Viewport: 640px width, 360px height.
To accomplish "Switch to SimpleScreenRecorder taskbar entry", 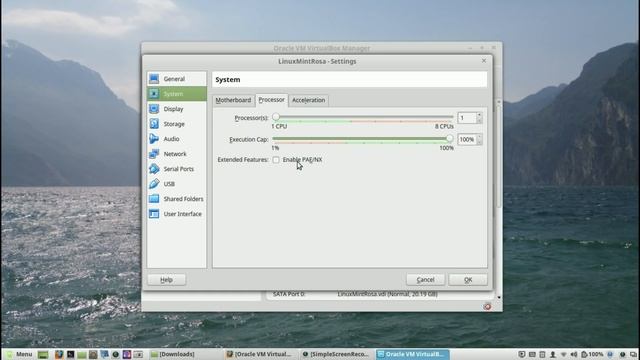I will 336,354.
